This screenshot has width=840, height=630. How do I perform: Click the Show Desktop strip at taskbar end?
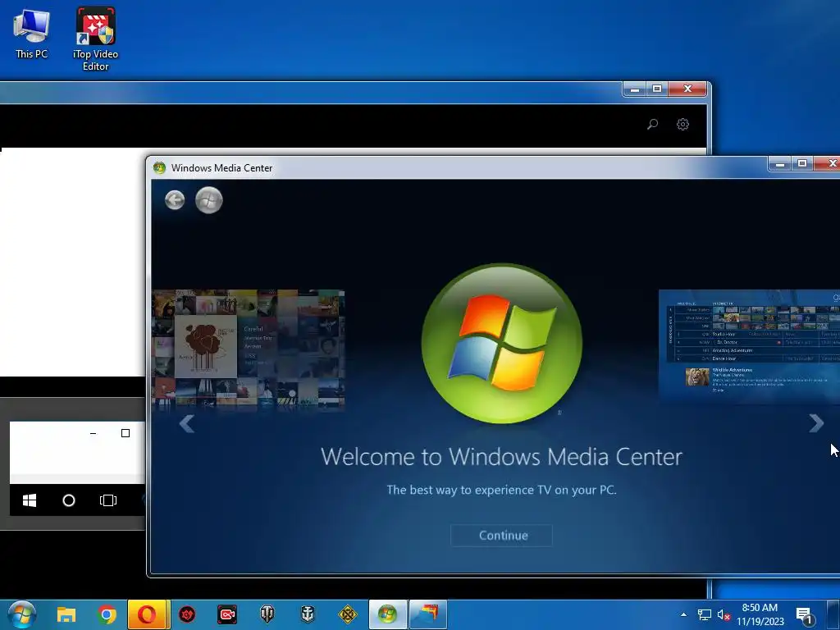[834, 614]
